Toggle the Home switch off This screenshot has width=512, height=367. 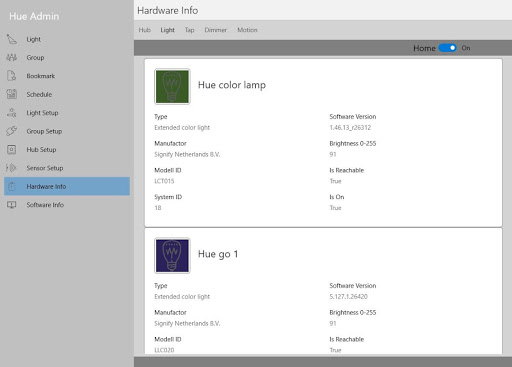(447, 48)
